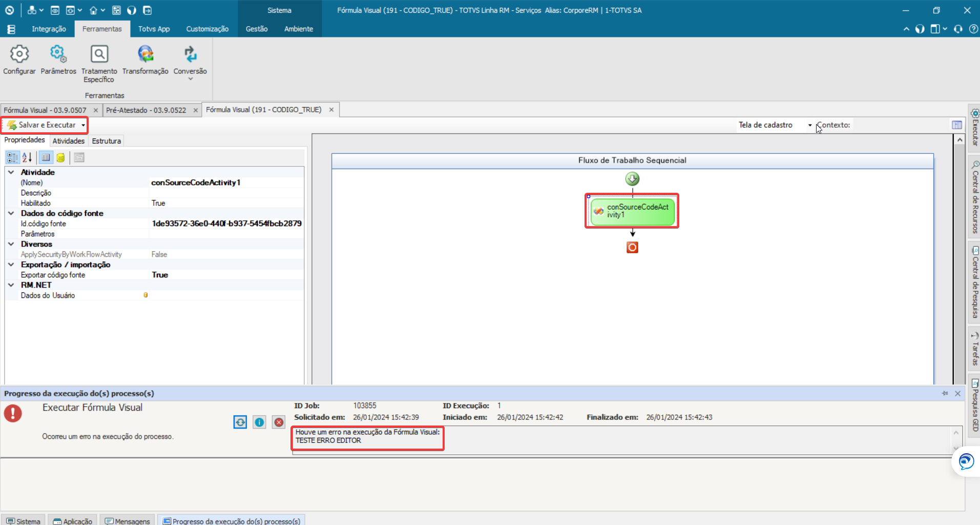Click the red end node of the workflow
980x525 pixels.
pos(632,248)
